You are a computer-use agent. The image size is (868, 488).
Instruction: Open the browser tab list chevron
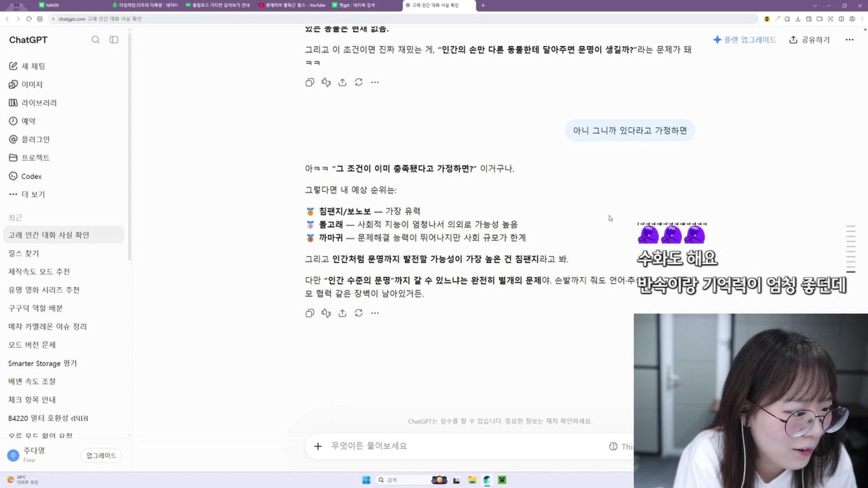click(815, 5)
